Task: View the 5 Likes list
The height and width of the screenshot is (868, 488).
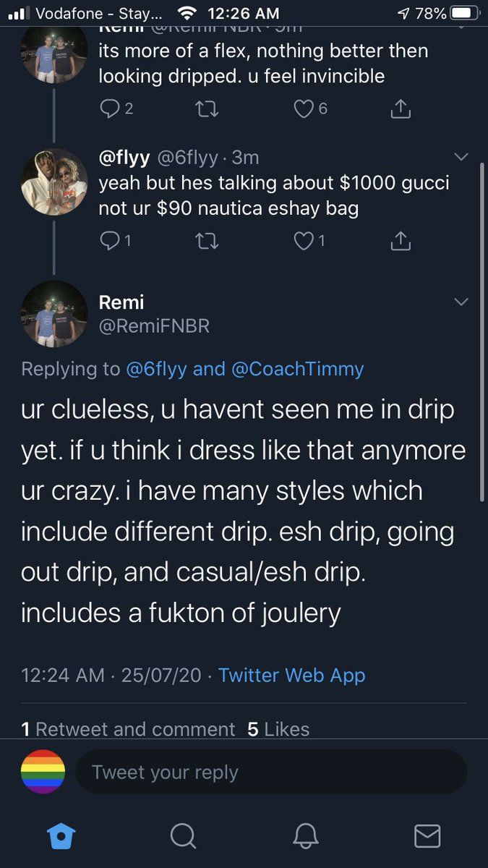Action: (x=278, y=729)
